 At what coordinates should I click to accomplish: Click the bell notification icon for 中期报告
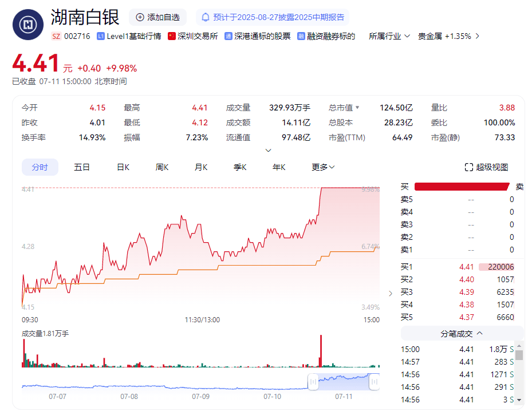pyautogui.click(x=206, y=17)
